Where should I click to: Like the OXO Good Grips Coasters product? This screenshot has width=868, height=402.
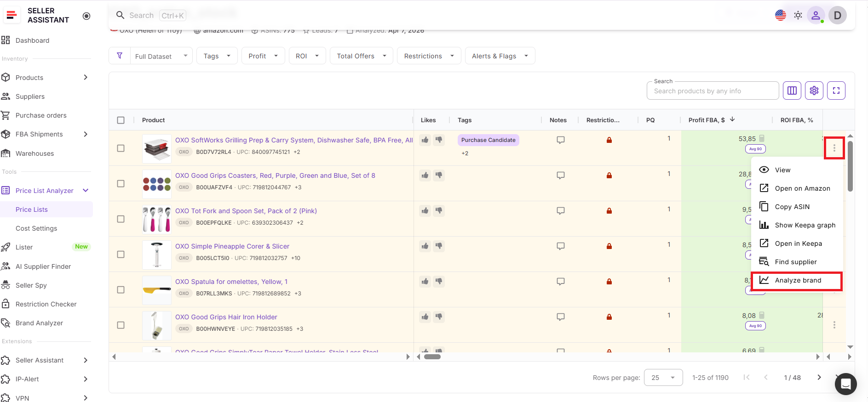(425, 175)
